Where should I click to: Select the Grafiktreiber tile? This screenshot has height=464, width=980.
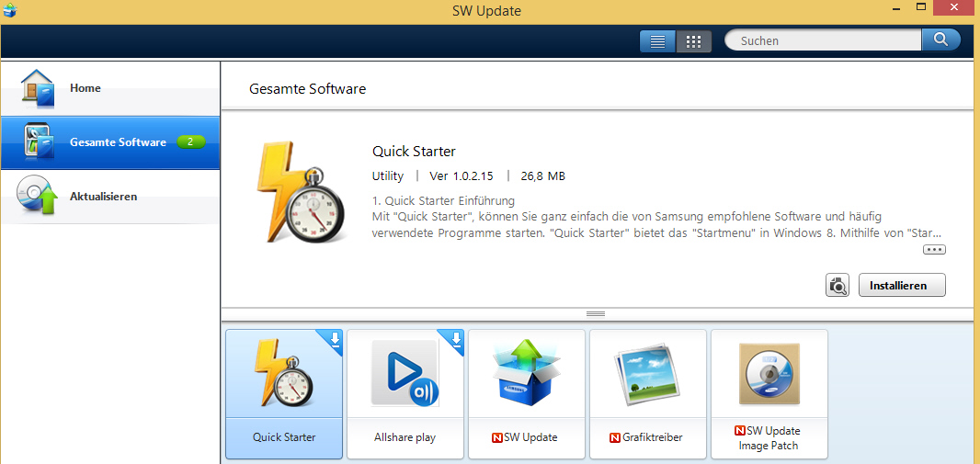647,394
